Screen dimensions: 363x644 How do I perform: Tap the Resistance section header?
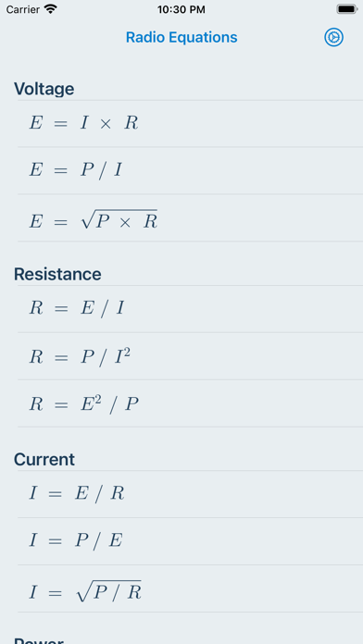[57, 274]
